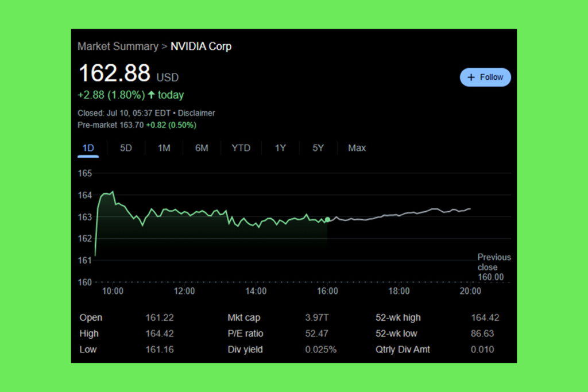Click the Previous close 160.00 label
588x392 pixels.
(x=493, y=267)
